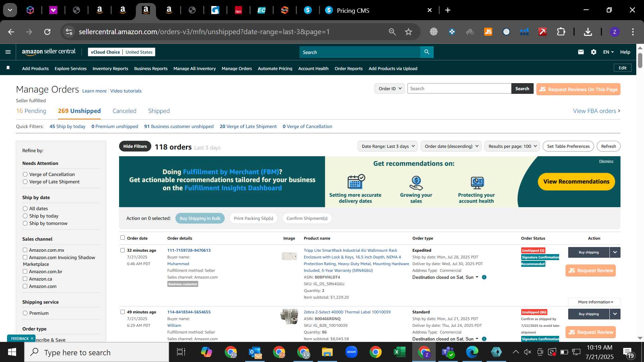Screen dimensions: 644x362
Task: Open the Date Range: Last 3 days dropdown
Action: [387, 146]
